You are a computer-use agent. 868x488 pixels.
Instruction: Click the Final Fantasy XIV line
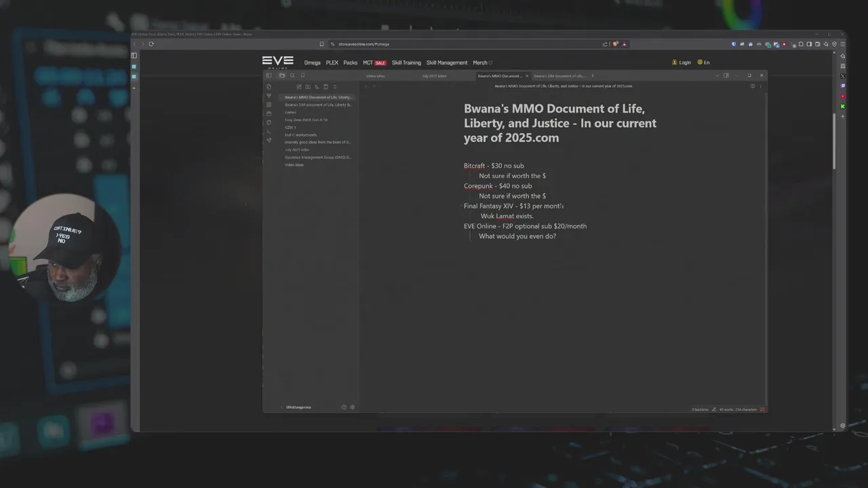coord(513,206)
